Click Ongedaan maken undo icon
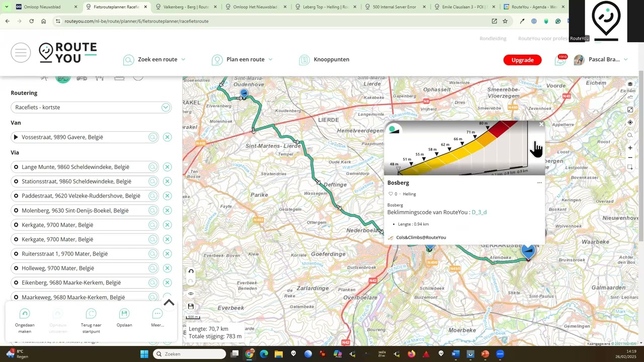Viewport: 644px width, 362px height. (x=25, y=314)
